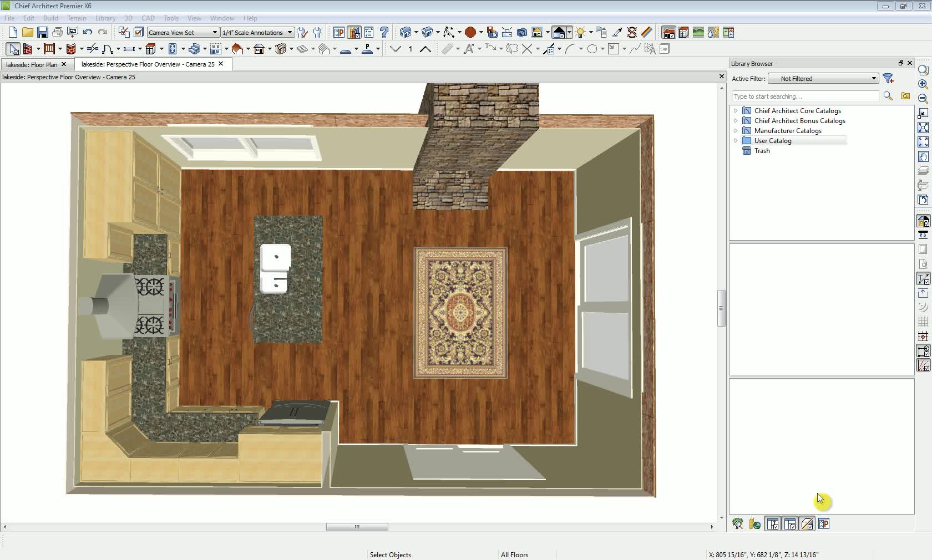Open the Camera View Set dropdown

(x=183, y=33)
